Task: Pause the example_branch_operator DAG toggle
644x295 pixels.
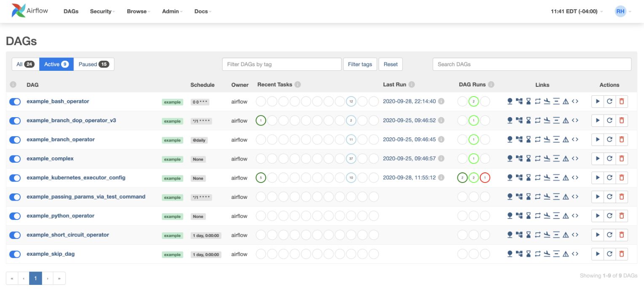Action: coord(15,139)
